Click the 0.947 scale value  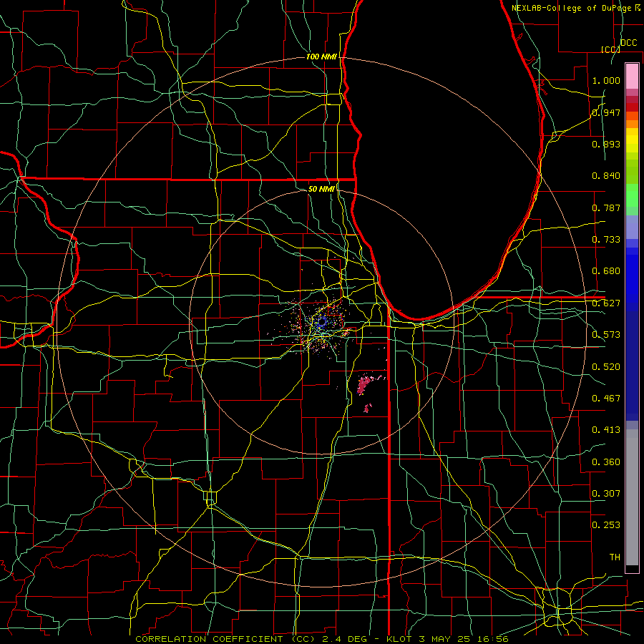606,112
